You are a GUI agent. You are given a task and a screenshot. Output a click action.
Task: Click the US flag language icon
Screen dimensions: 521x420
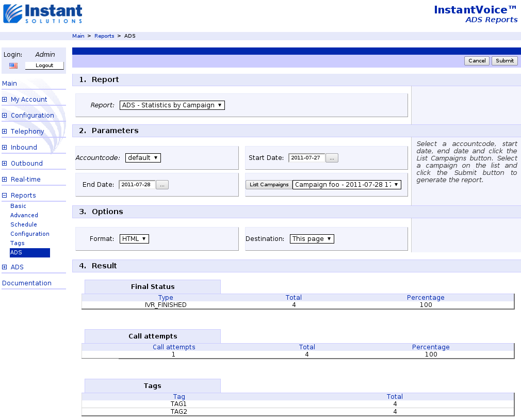coord(13,66)
